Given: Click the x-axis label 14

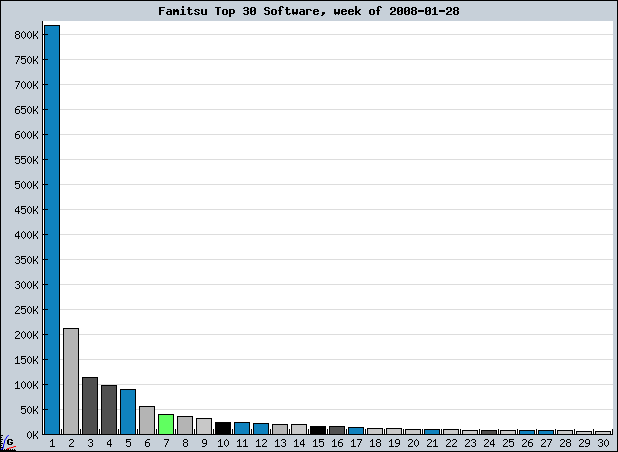Looking at the screenshot, I should (299, 444).
